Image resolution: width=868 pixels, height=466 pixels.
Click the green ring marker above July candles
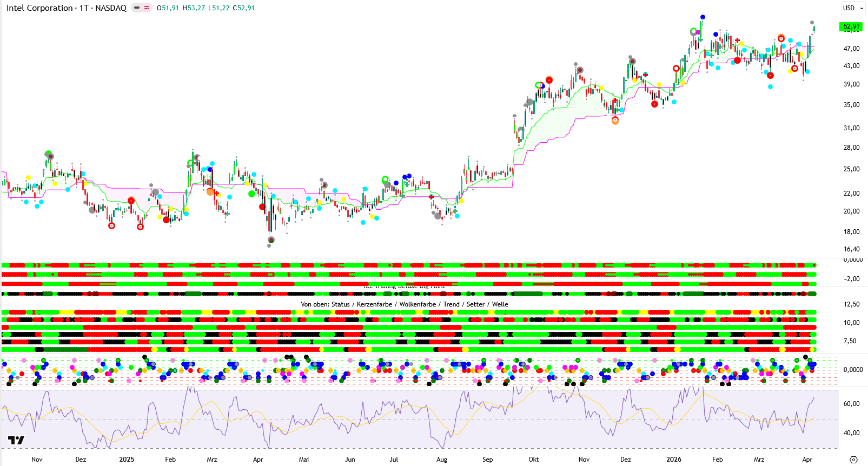tap(385, 179)
